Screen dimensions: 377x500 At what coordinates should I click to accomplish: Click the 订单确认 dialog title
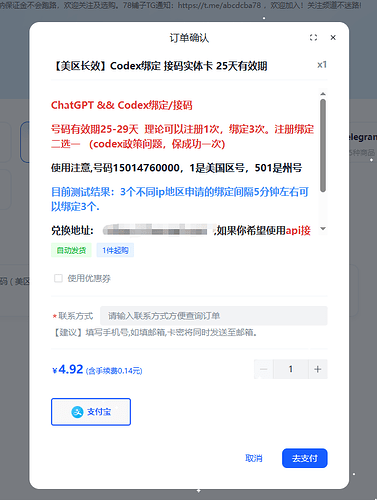[x=189, y=38]
